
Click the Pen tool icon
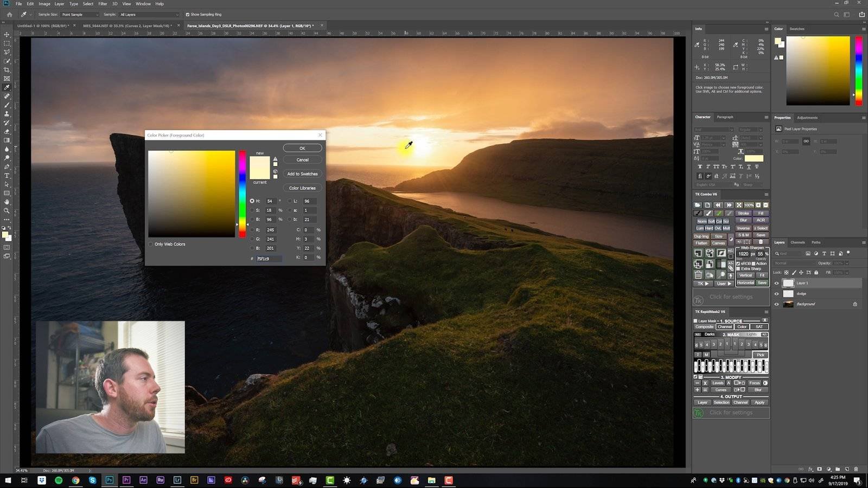7,167
